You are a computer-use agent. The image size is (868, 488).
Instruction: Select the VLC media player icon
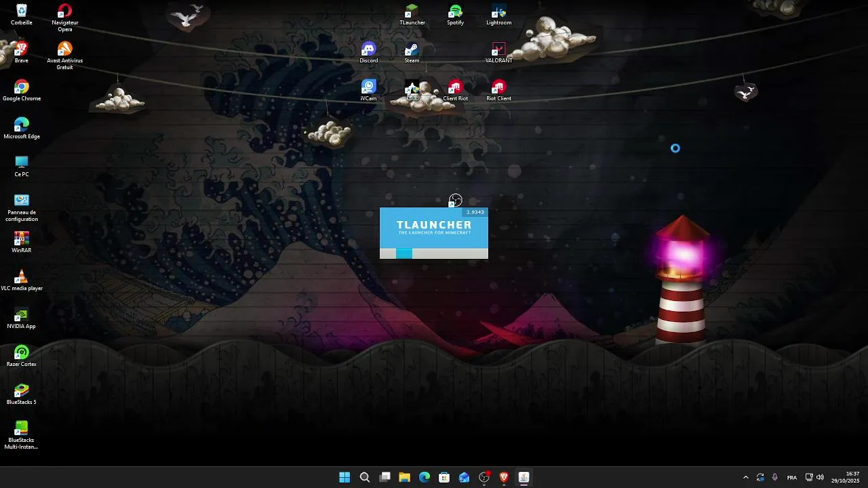point(22,280)
